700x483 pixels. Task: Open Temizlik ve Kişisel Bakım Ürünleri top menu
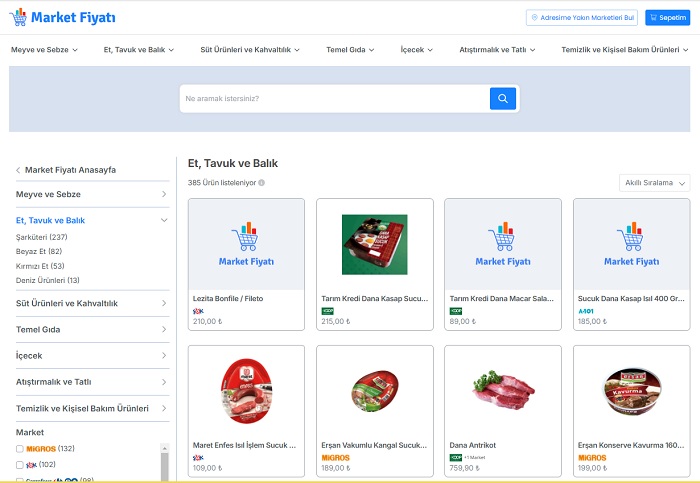click(x=625, y=50)
